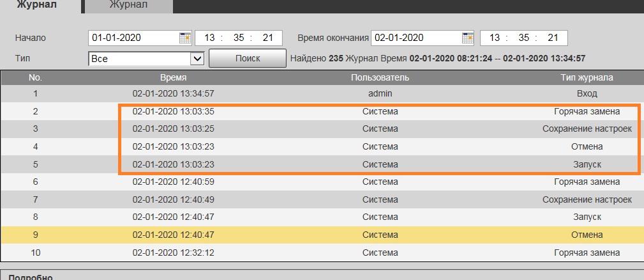Expand the Тип dropdown showing Все

[x=197, y=59]
